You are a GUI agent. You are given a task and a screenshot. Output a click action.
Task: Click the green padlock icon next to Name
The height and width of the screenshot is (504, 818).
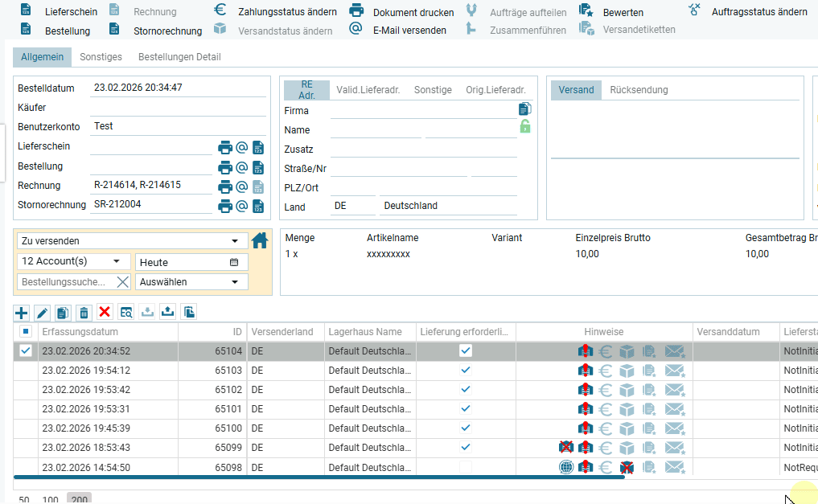pos(524,126)
